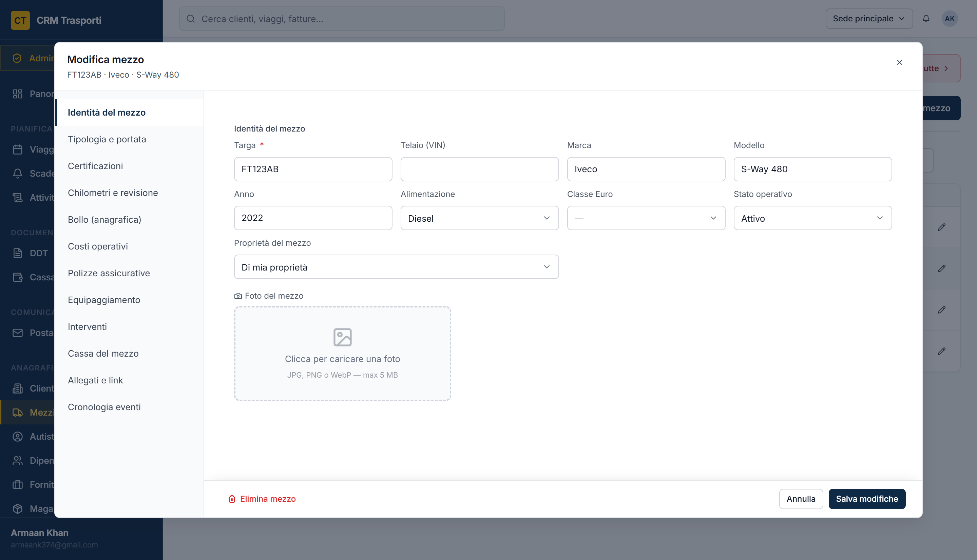Go to Chilometri e revisione section

point(129,193)
